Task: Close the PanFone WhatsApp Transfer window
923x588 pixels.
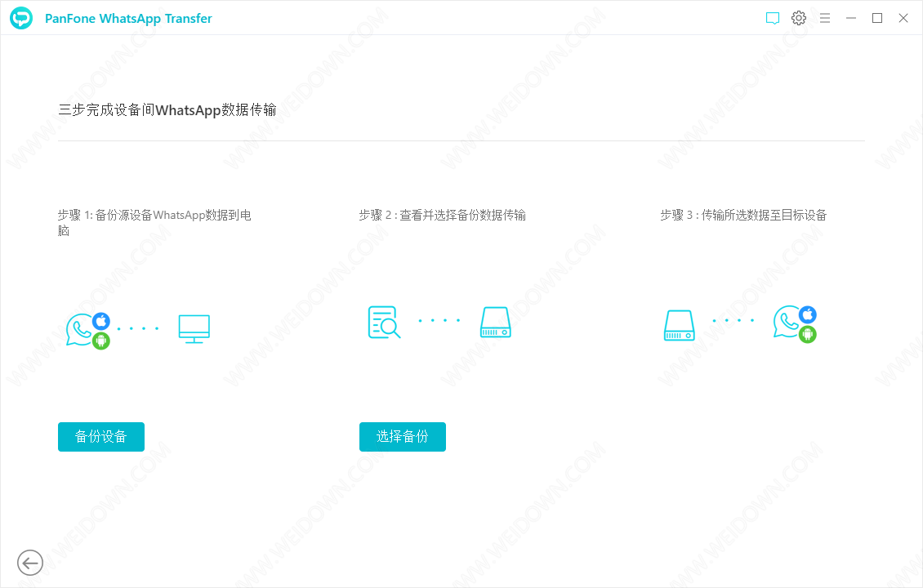Action: 903,18
